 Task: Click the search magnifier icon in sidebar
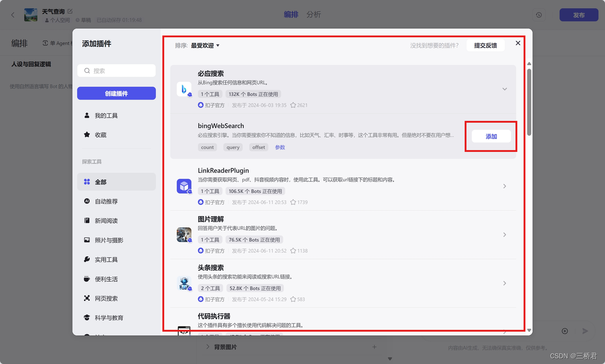click(x=87, y=71)
